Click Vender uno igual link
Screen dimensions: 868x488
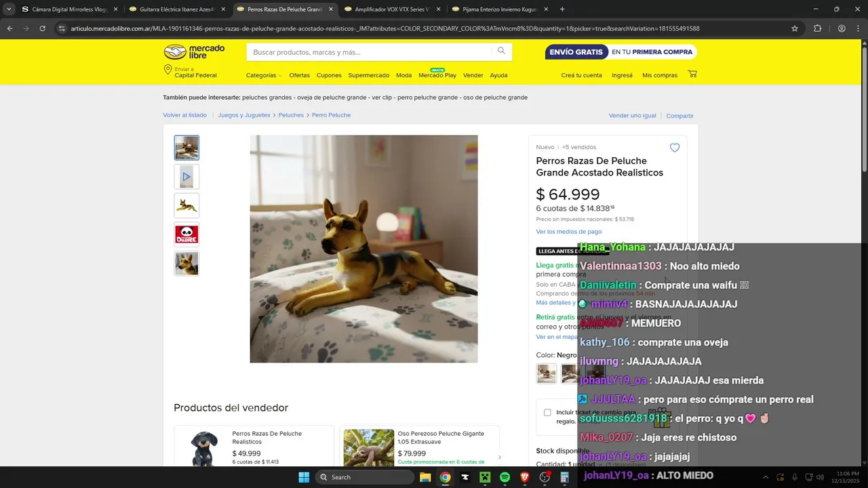633,116
